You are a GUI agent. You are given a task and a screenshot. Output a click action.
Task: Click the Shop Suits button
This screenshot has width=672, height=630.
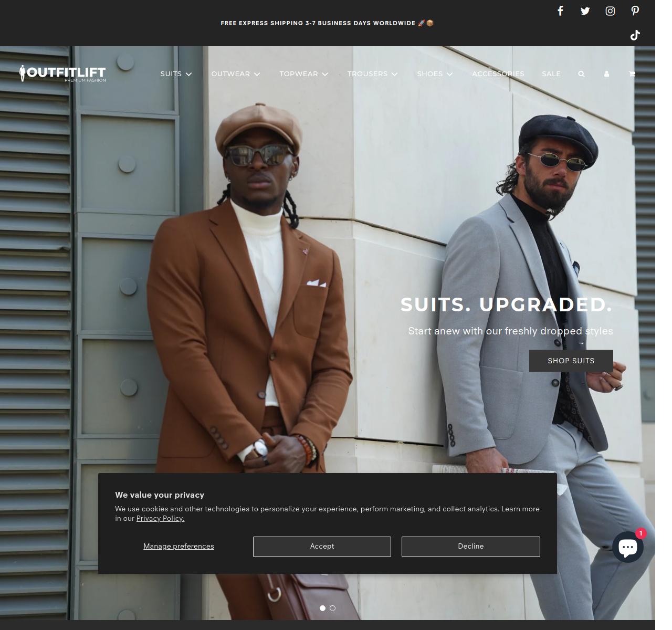(571, 361)
